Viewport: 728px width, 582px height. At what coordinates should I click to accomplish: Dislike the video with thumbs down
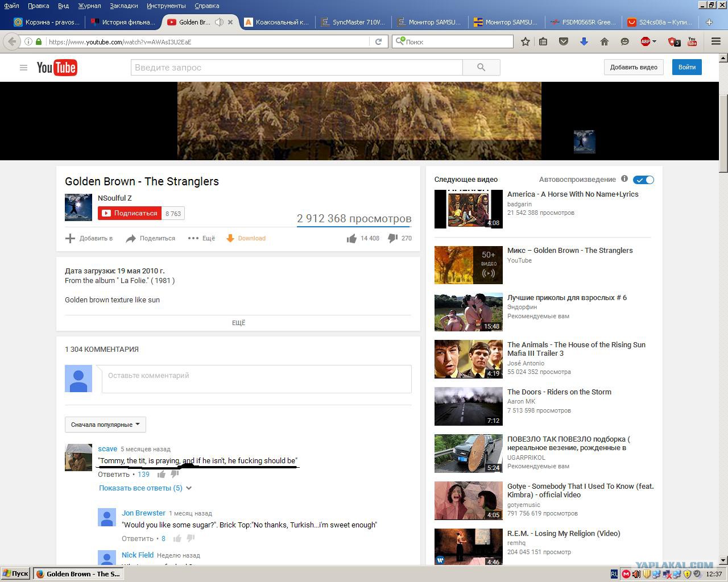[x=392, y=238]
